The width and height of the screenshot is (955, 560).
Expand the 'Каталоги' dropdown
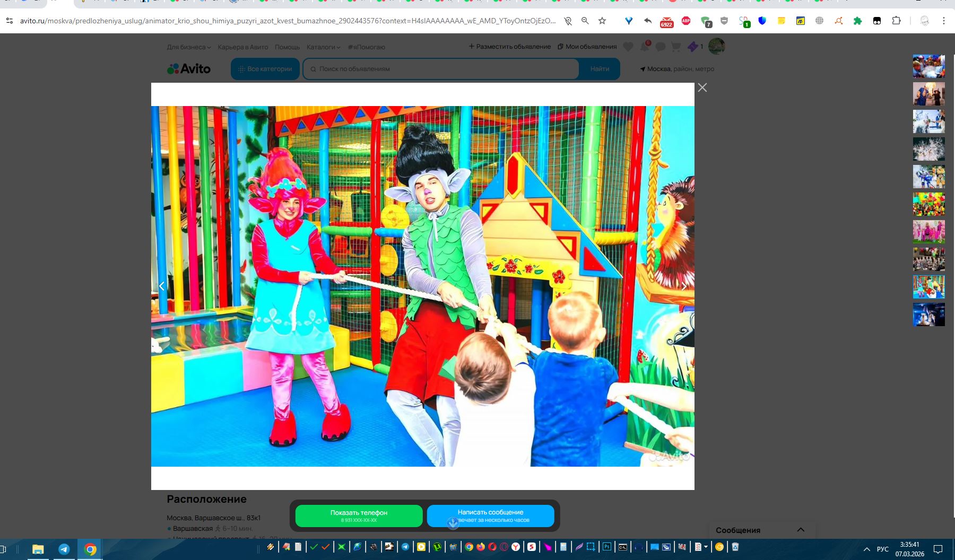tap(324, 47)
